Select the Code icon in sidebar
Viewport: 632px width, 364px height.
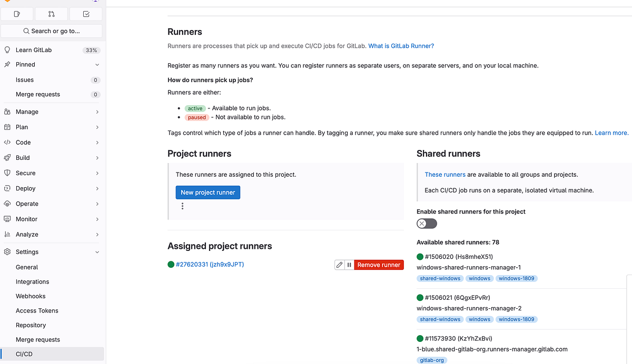(6, 142)
